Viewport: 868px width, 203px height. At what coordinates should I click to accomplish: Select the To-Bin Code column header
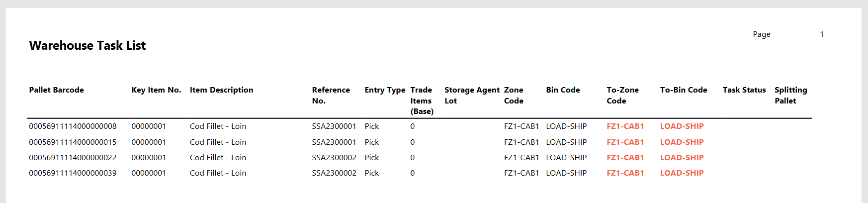pyautogui.click(x=683, y=90)
